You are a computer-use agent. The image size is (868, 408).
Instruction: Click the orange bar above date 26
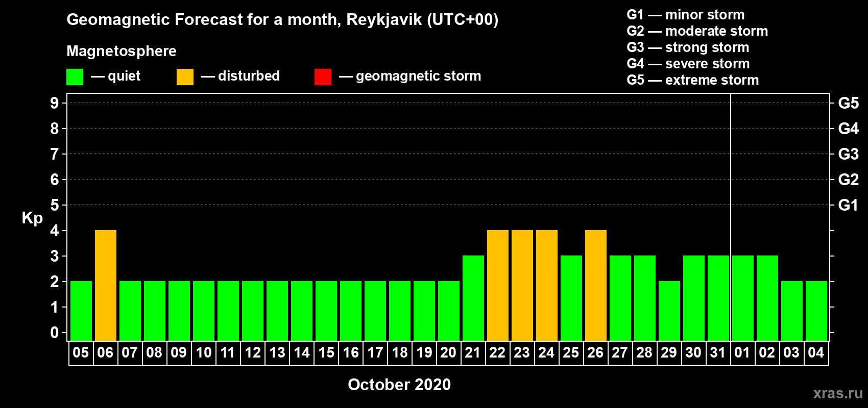(596, 285)
